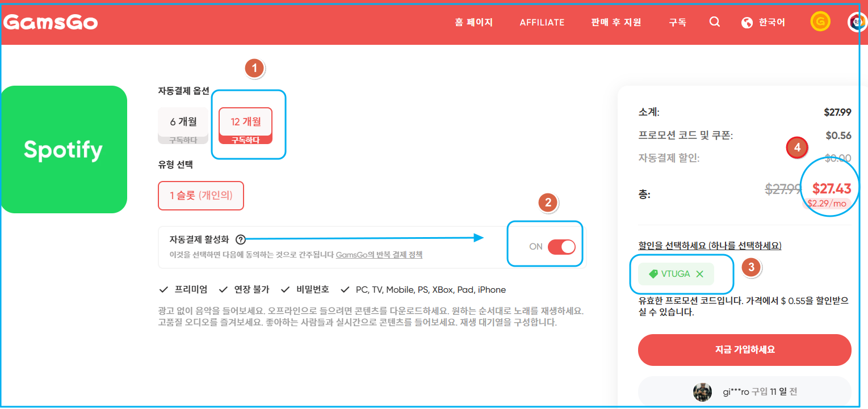Click the $0.56 promo discount value
Image resolution: width=868 pixels, height=409 pixels.
pyautogui.click(x=838, y=136)
